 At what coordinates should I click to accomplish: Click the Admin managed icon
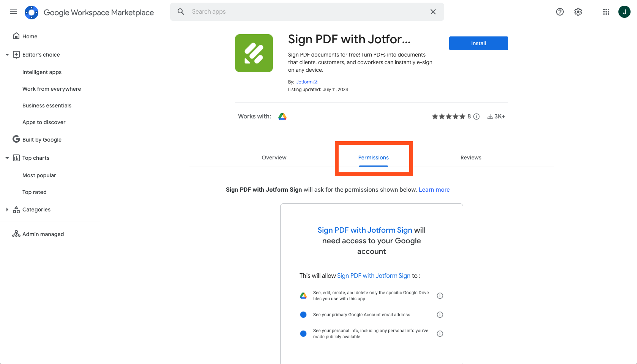tap(16, 234)
